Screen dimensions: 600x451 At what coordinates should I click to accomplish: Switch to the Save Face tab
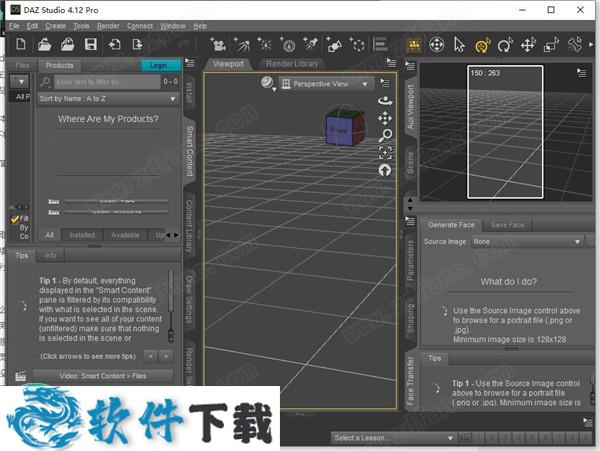coord(507,225)
